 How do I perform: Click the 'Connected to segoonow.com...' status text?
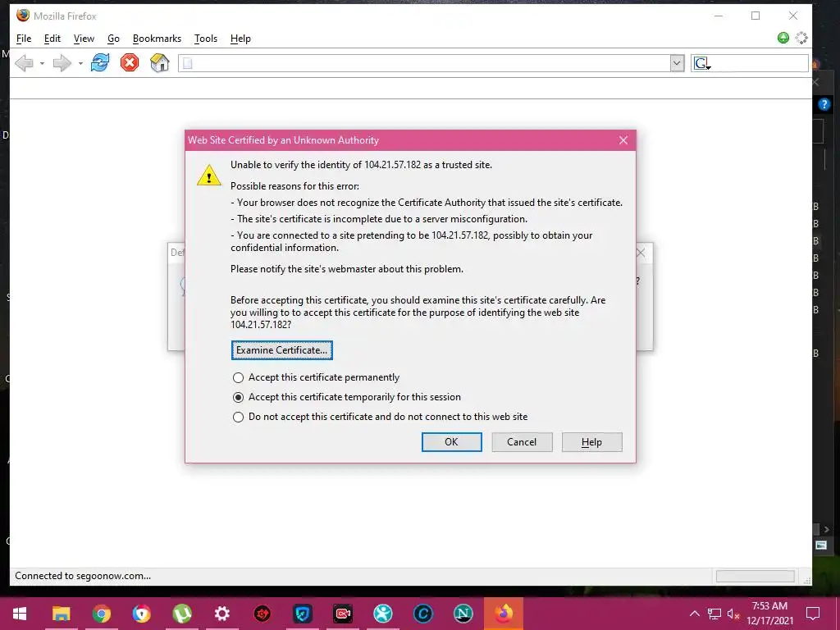tap(83, 576)
